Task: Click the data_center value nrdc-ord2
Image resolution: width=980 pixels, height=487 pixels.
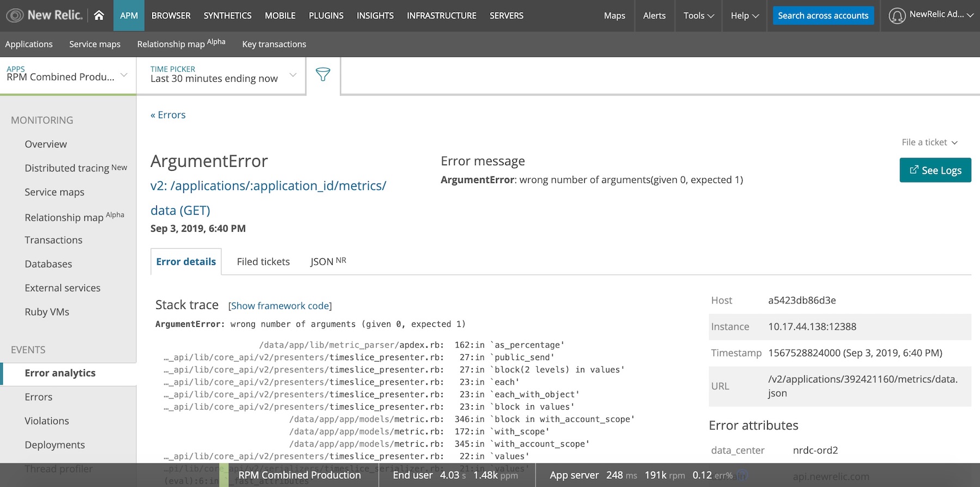Action: pos(816,451)
